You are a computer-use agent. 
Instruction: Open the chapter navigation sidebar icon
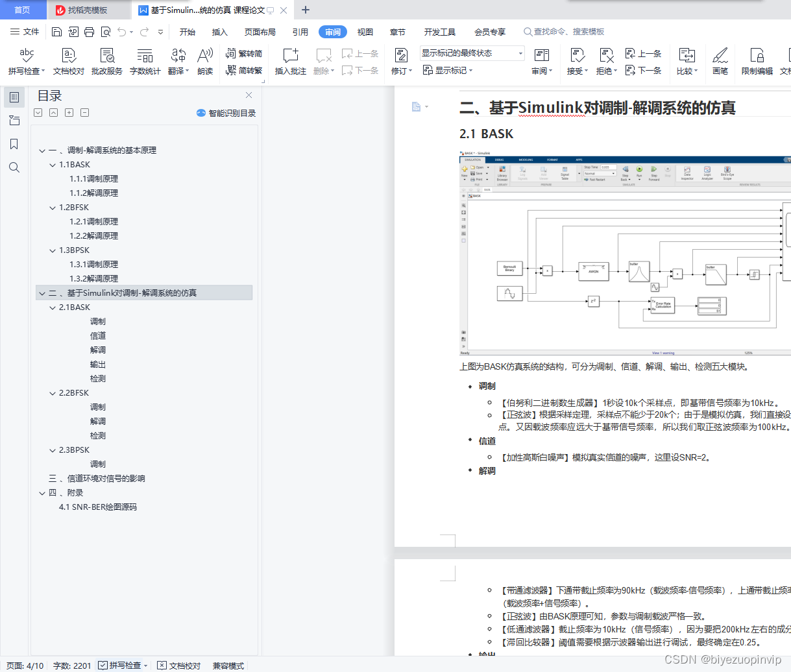click(14, 121)
